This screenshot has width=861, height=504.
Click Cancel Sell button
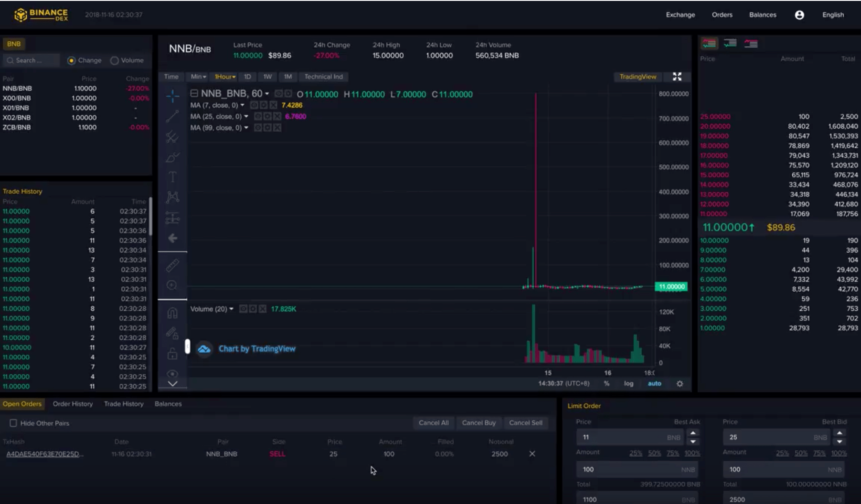[x=525, y=423]
